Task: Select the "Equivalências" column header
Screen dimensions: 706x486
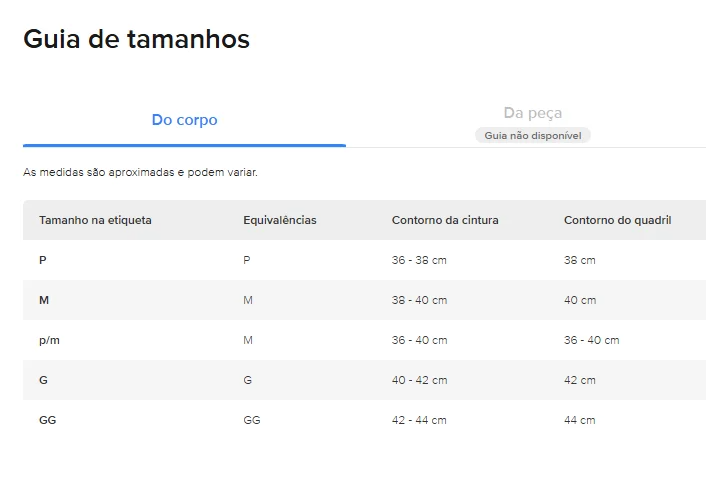Action: click(279, 220)
